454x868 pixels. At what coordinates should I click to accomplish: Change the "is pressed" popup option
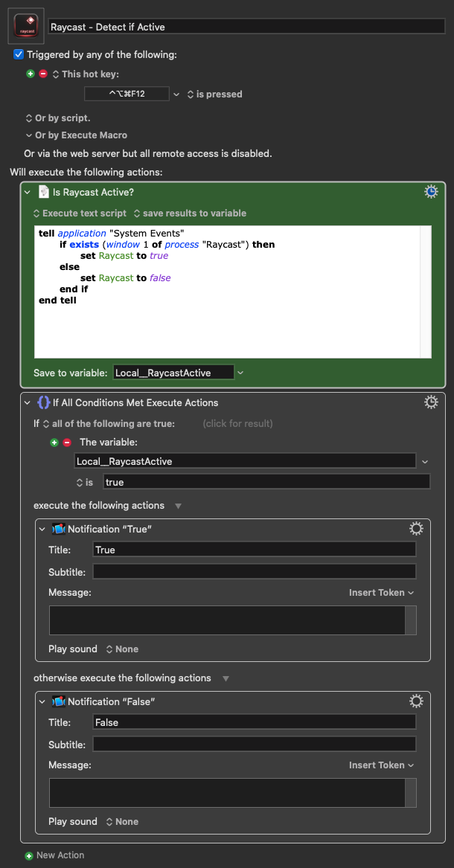point(215,94)
